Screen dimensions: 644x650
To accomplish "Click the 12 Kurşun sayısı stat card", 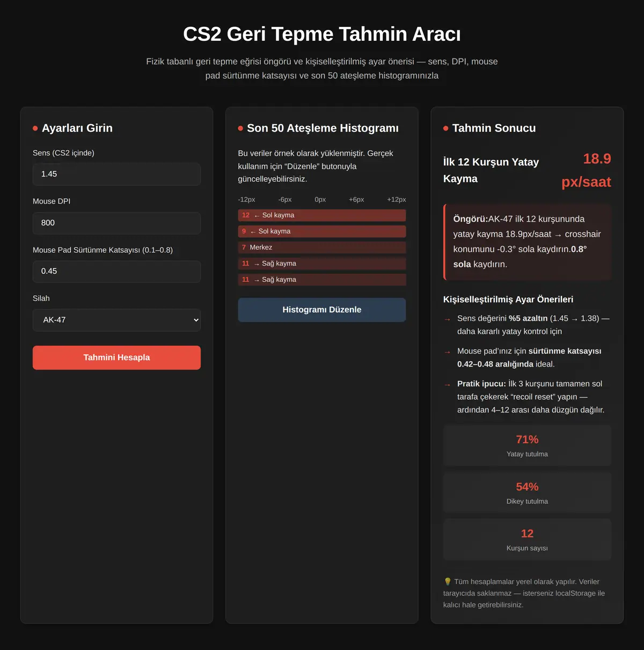I will (527, 539).
